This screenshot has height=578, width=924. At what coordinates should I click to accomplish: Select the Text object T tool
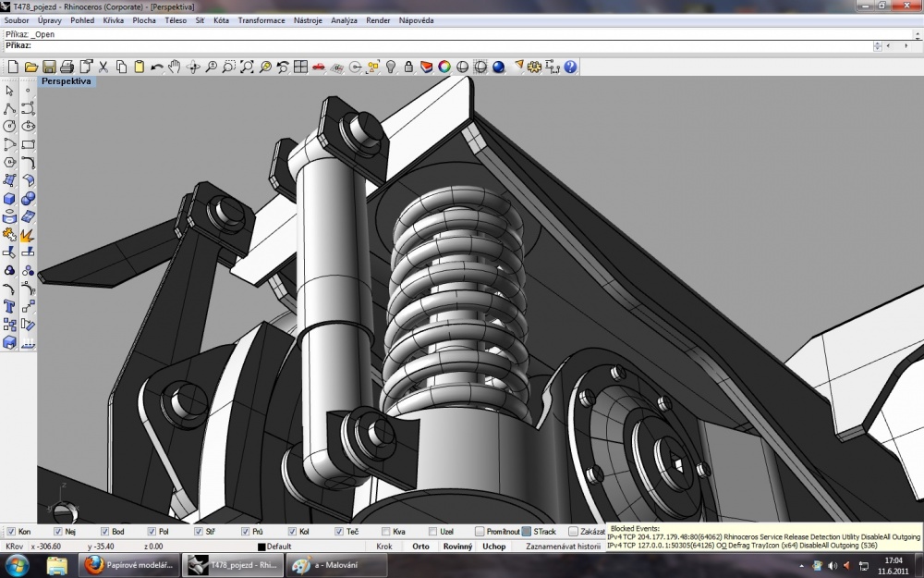click(x=9, y=306)
